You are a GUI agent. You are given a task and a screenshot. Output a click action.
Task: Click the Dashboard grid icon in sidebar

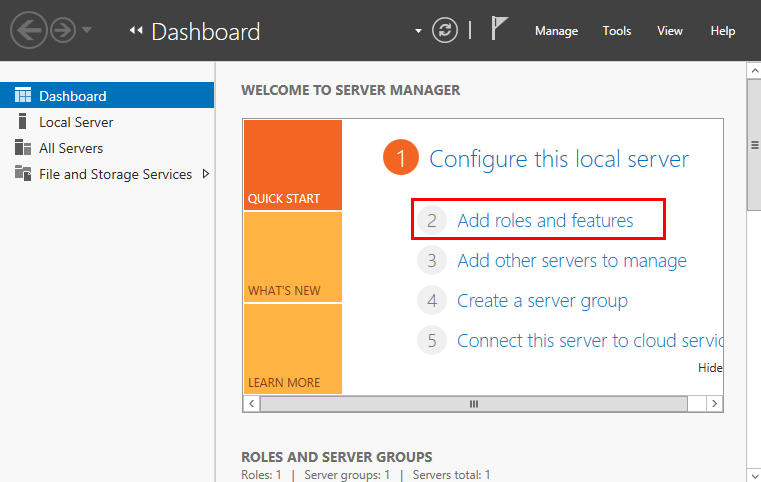23,95
